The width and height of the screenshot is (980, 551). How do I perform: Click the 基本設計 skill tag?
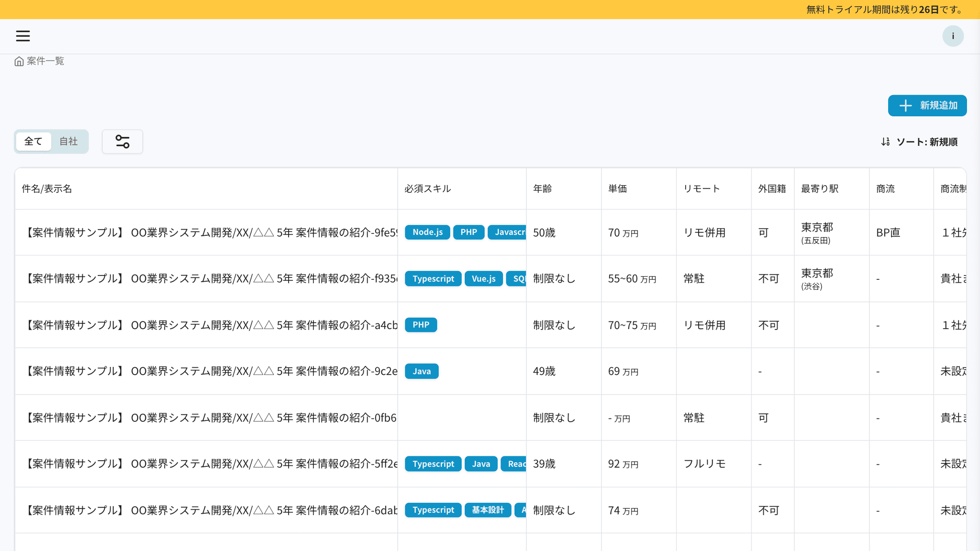[x=488, y=510]
